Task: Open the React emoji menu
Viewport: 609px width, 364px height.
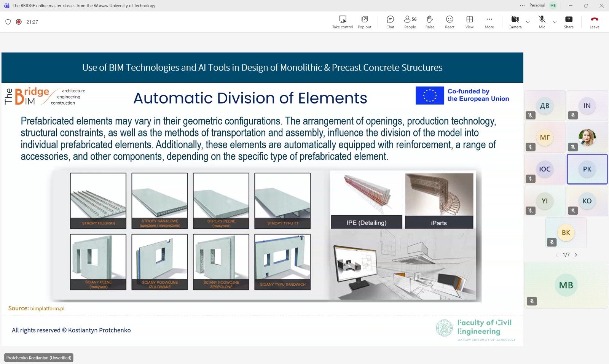Action: coord(450,22)
